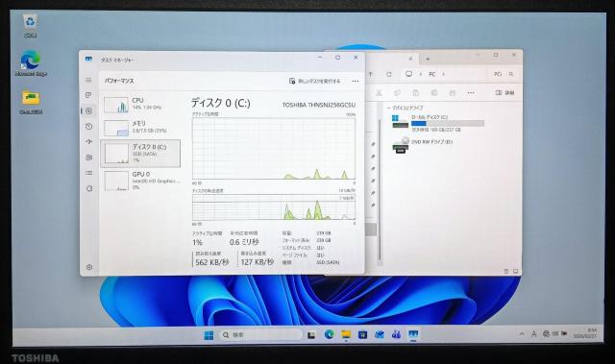Click the search box in File Explorer
The height and width of the screenshot is (364, 615).
(x=504, y=74)
